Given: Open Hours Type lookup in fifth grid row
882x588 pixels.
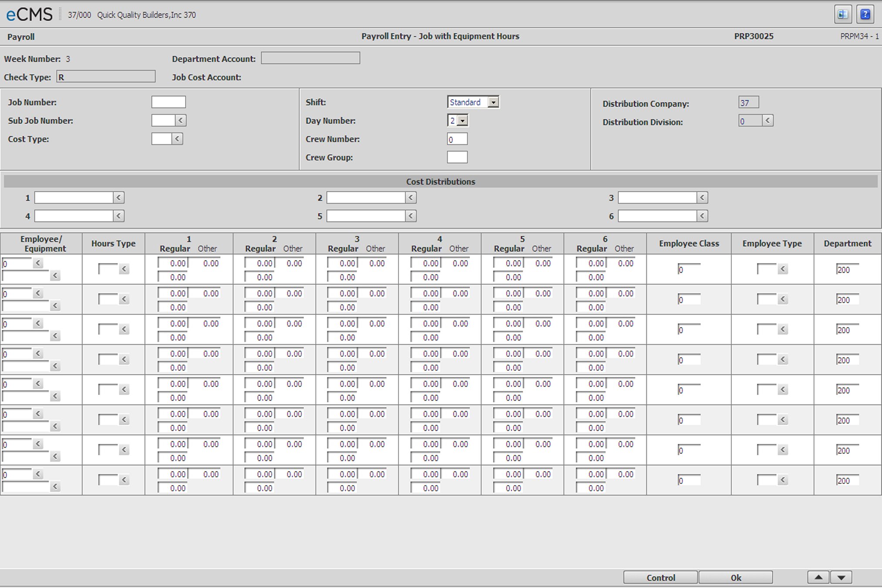Looking at the screenshot, I should click(124, 390).
